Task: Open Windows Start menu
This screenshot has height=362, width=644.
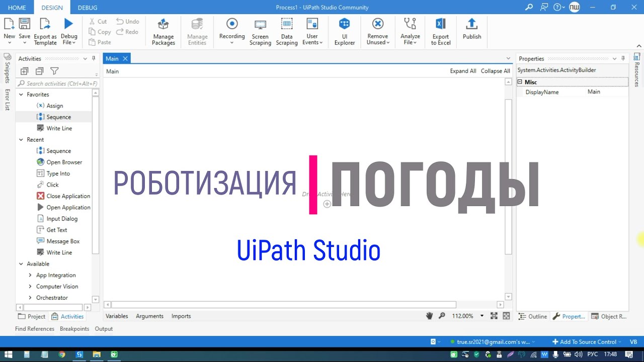Action: pos(9,354)
